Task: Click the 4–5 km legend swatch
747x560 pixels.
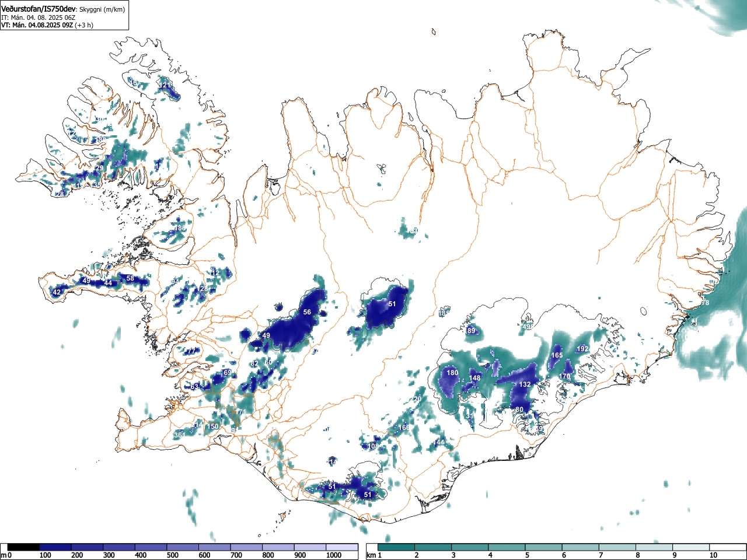Action: (x=507, y=547)
